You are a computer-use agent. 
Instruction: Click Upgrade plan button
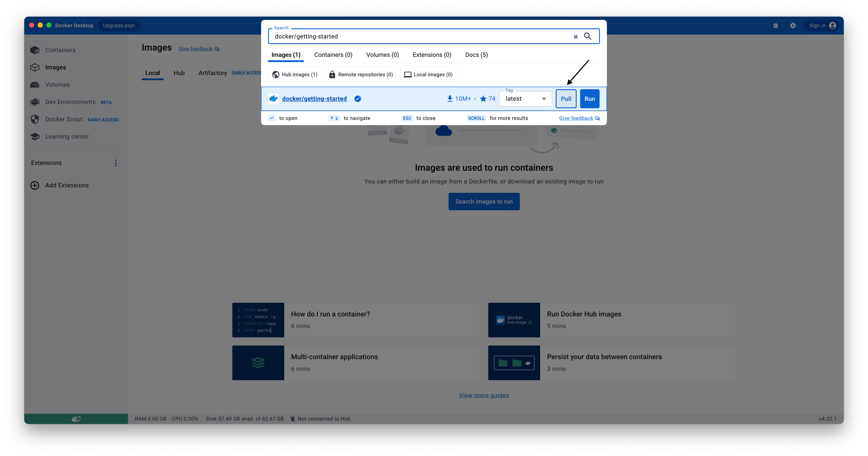pyautogui.click(x=119, y=26)
